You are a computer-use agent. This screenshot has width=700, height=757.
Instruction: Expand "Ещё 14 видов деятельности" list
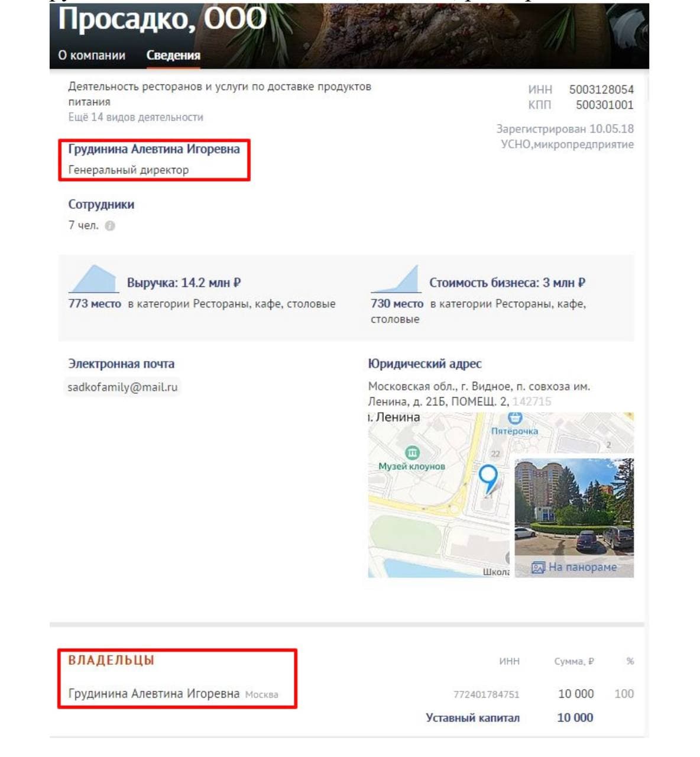(135, 117)
